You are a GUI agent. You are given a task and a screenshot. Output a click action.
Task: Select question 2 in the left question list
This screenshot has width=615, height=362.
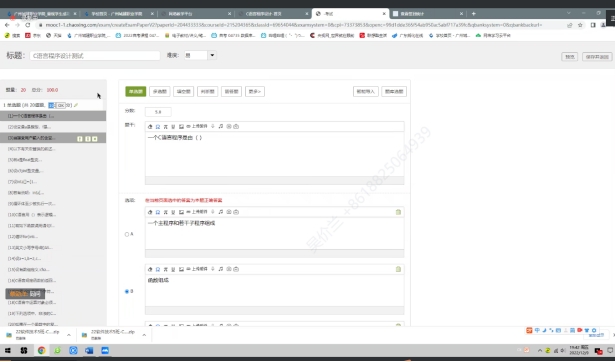click(53, 127)
